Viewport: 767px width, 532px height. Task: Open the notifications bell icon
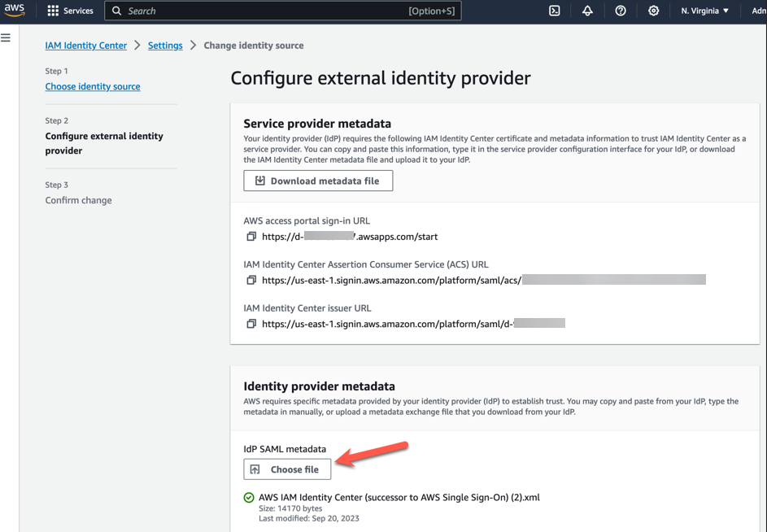(x=587, y=11)
